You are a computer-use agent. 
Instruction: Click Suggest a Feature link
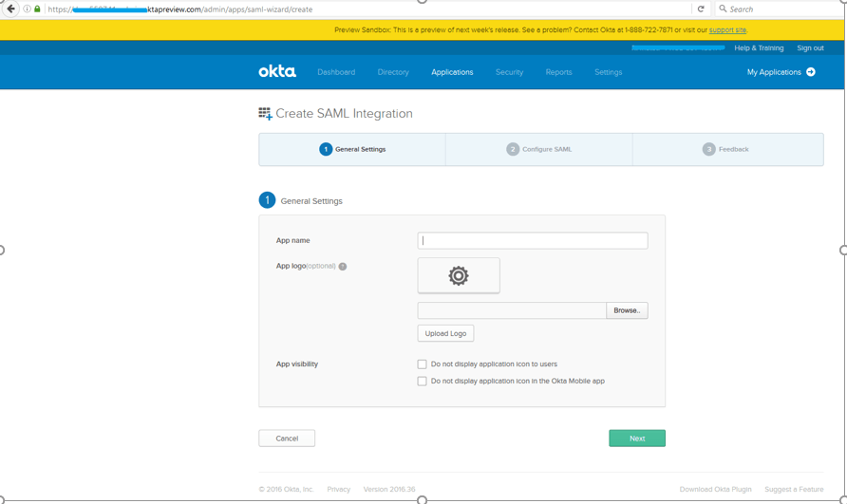point(794,489)
